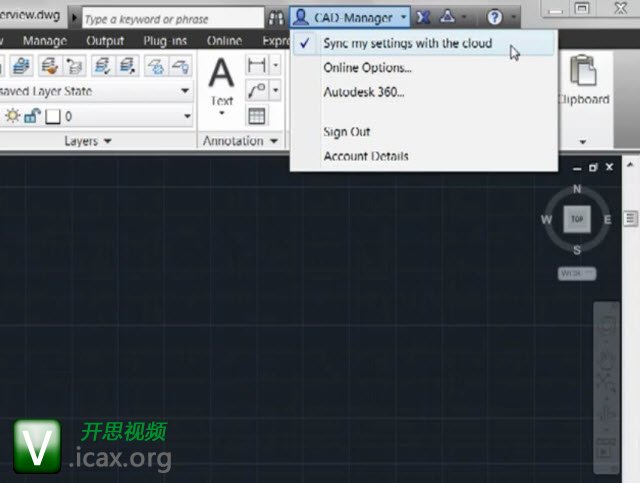This screenshot has height=483, width=640.
Task: Expand the Stay Connected dropdown arrow
Action: (x=464, y=17)
